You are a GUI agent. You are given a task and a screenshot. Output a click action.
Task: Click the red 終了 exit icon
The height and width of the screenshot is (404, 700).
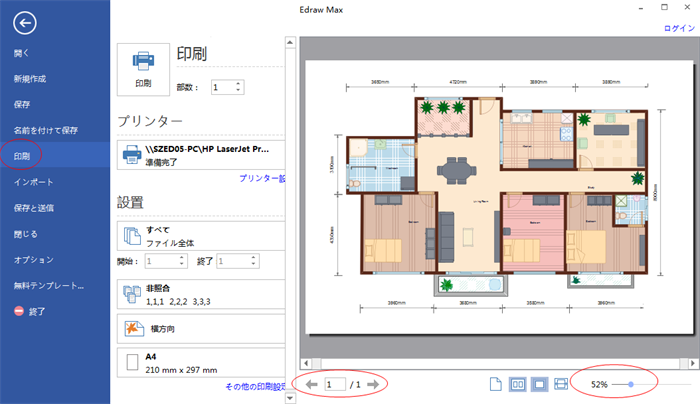[19, 311]
